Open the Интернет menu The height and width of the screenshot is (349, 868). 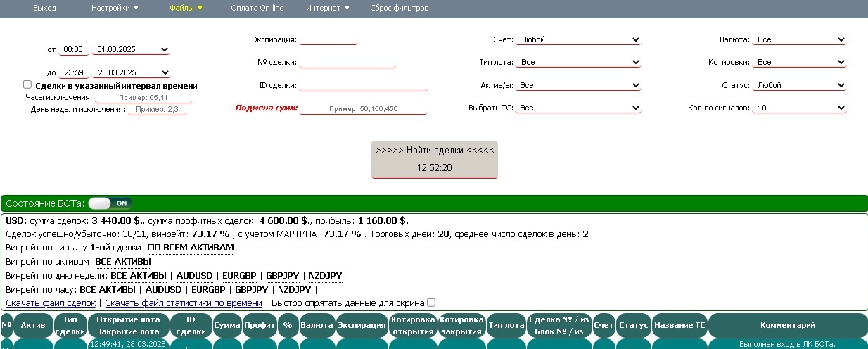(x=328, y=8)
